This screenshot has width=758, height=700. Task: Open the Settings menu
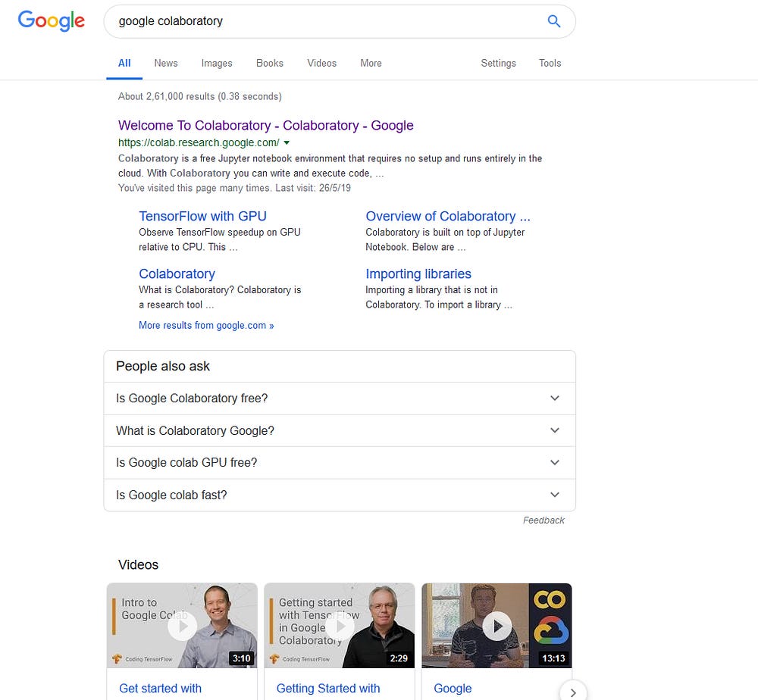[x=498, y=63]
